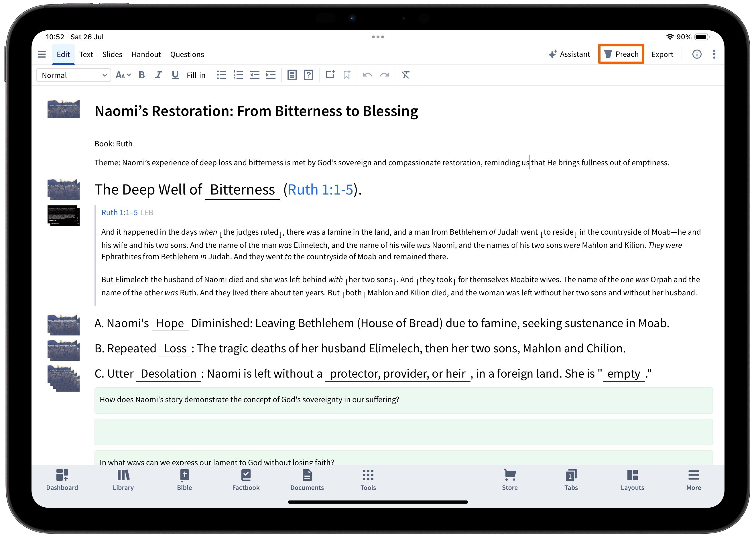Show document info icon

(697, 54)
